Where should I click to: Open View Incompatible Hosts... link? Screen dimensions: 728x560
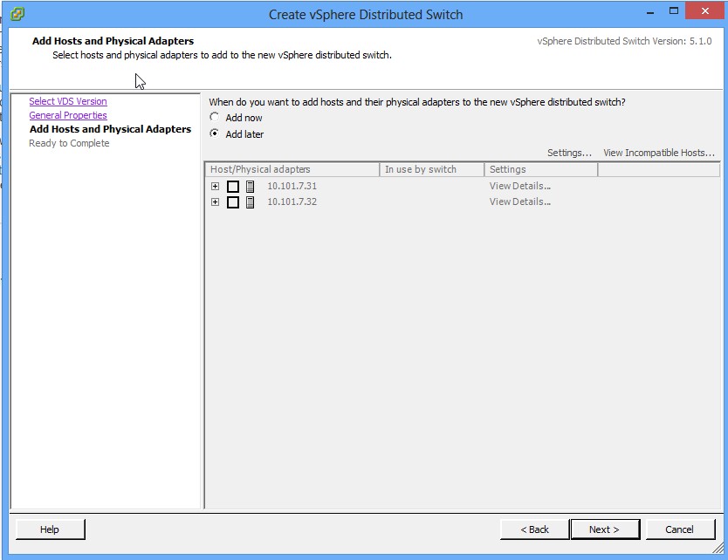(658, 153)
